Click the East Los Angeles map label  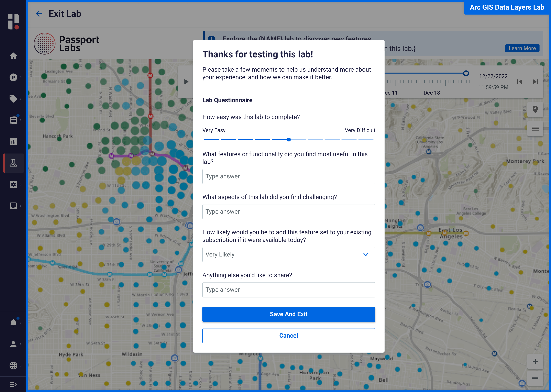point(451,233)
